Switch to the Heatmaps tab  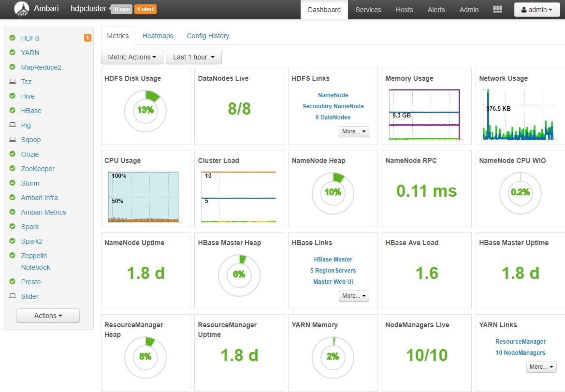click(158, 36)
